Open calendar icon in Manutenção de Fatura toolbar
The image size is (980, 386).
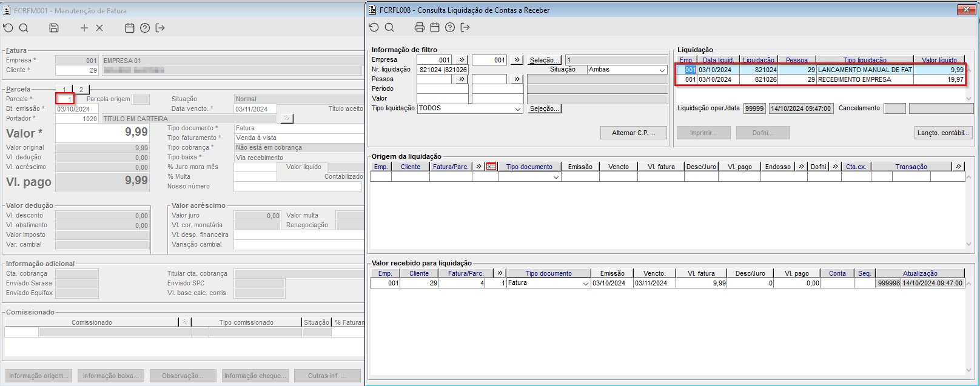(x=129, y=28)
